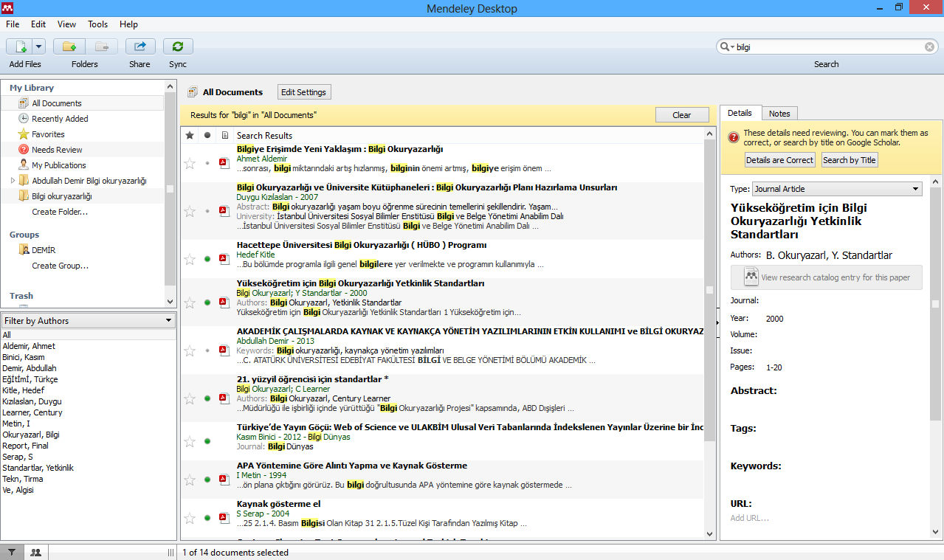The image size is (944, 560).
Task: Open the File menu
Action: click(13, 24)
